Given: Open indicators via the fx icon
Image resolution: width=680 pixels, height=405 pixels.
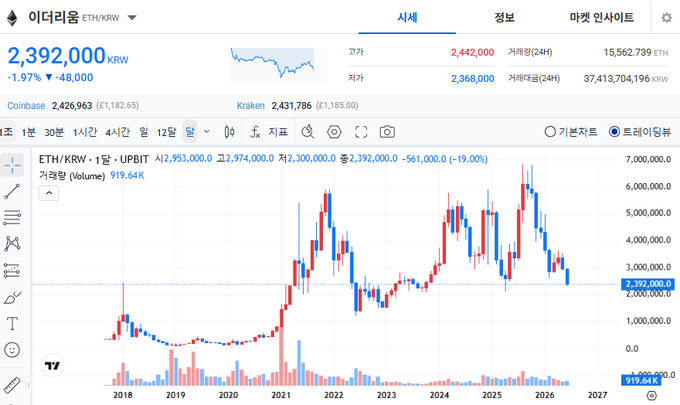Looking at the screenshot, I should click(x=255, y=132).
